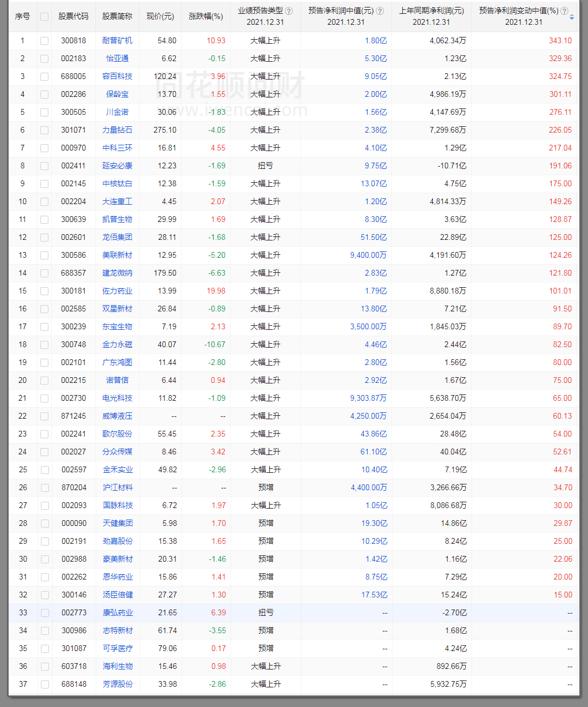Open stock link 怡亚通
Image resolution: width=588 pixels, height=707 pixels.
click(117, 58)
